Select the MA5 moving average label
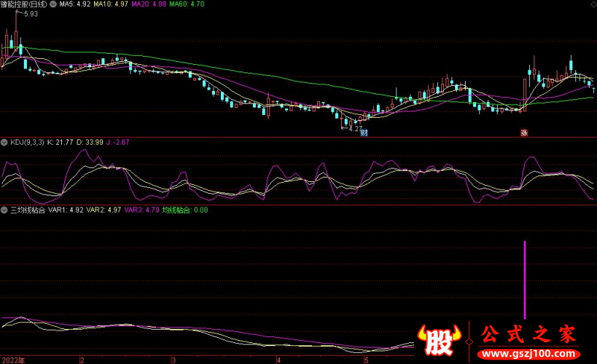The height and width of the screenshot is (364, 597). coord(75,4)
